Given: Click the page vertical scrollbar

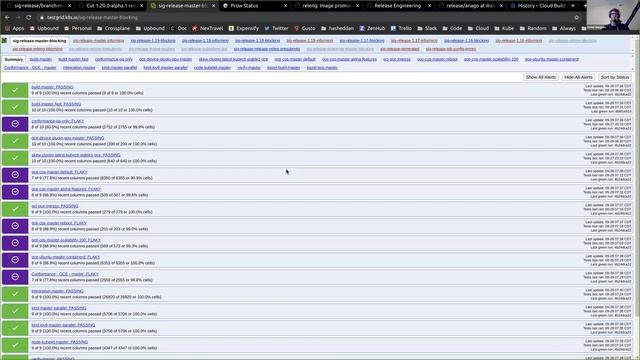Looking at the screenshot, I should [637, 176].
